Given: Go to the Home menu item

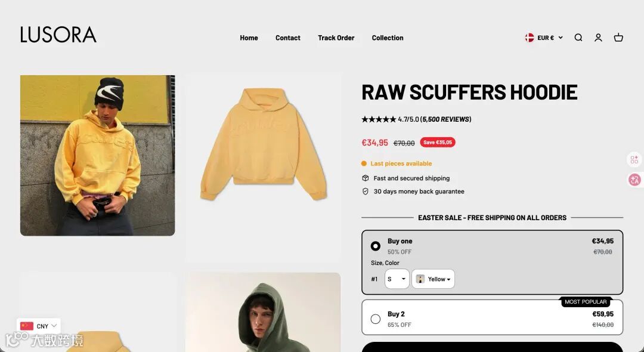Looking at the screenshot, I should pyautogui.click(x=249, y=38).
